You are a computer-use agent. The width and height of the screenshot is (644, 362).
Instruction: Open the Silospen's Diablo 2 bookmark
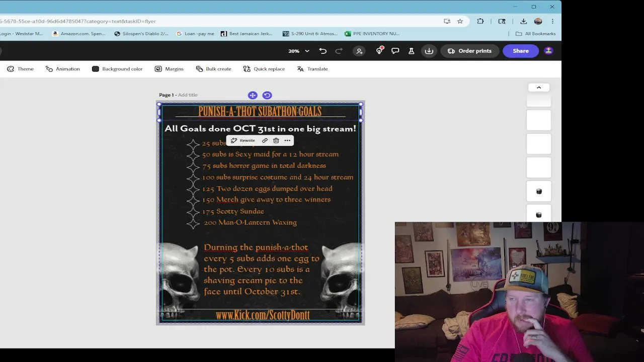click(141, 34)
